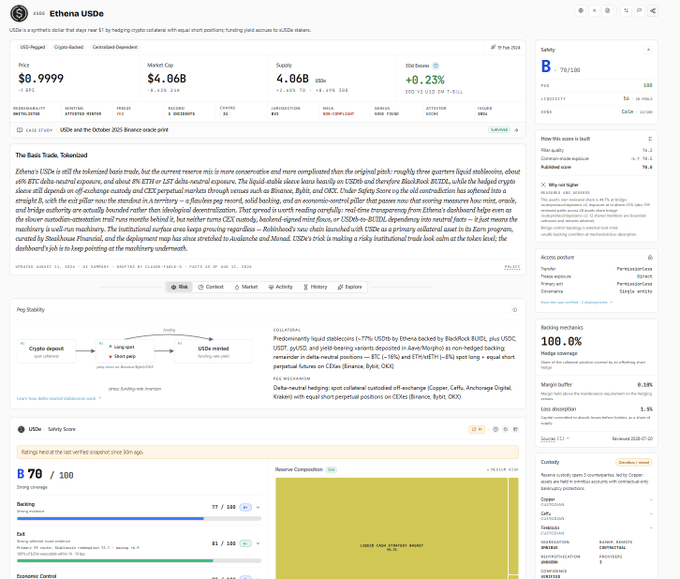Click the $4.06B market cap value
The height and width of the screenshot is (579, 680).
167,79
